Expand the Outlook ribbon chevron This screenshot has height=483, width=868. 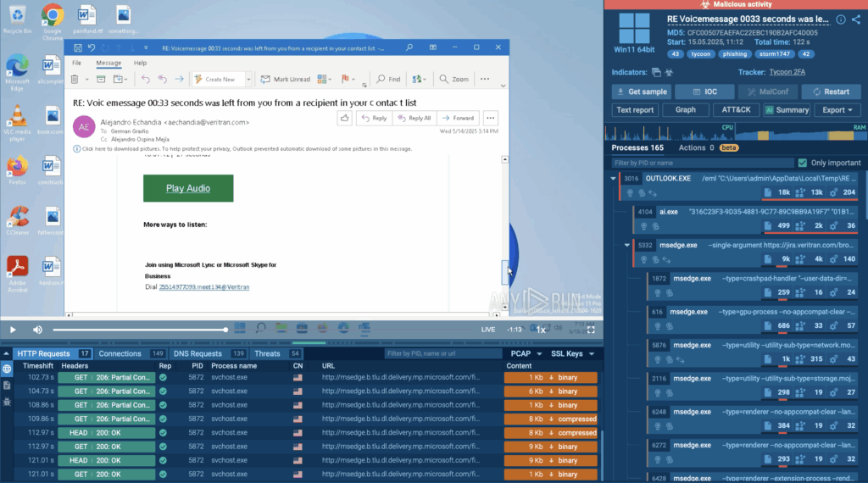(x=503, y=86)
